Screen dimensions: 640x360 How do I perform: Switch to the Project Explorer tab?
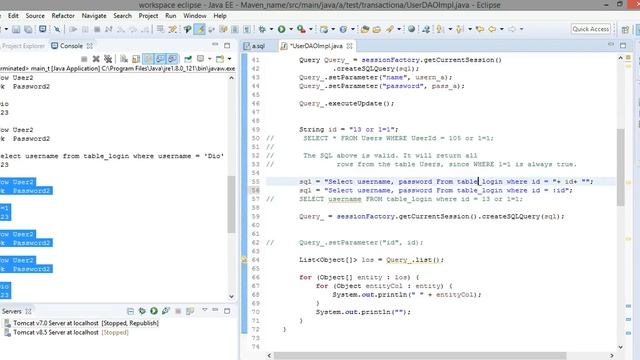[x=23, y=46]
